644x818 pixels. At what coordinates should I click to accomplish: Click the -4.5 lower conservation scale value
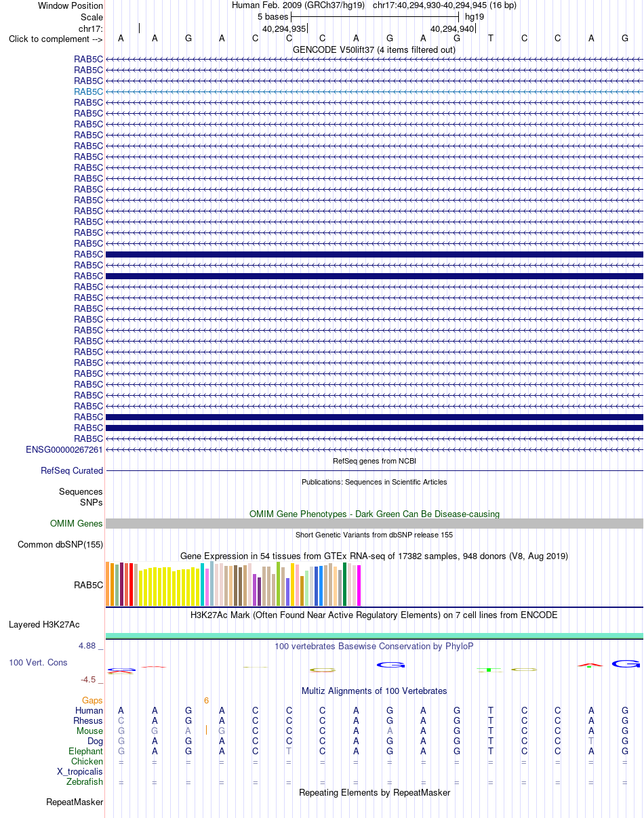point(89,680)
